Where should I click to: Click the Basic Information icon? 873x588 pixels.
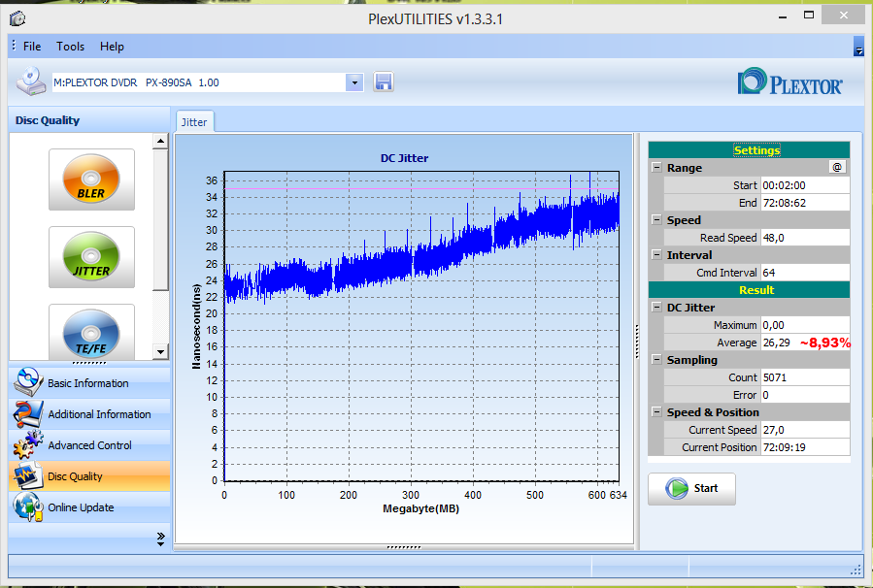click(27, 382)
